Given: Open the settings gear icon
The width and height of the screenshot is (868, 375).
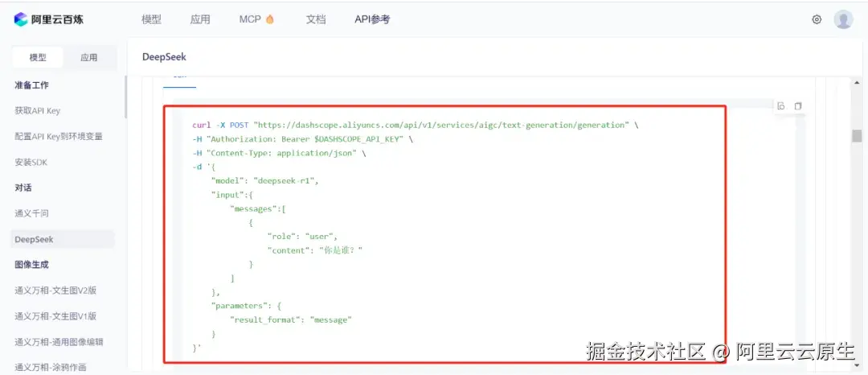Looking at the screenshot, I should [817, 19].
